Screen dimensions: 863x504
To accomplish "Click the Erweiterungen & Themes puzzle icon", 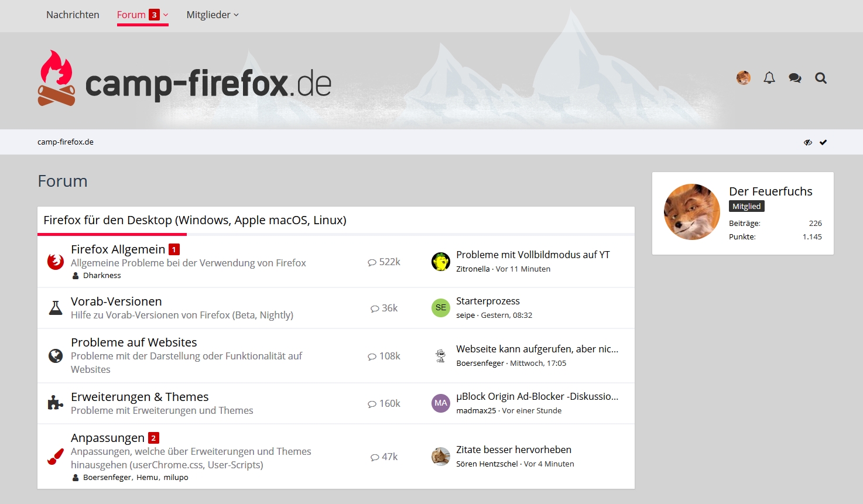I will pos(56,403).
